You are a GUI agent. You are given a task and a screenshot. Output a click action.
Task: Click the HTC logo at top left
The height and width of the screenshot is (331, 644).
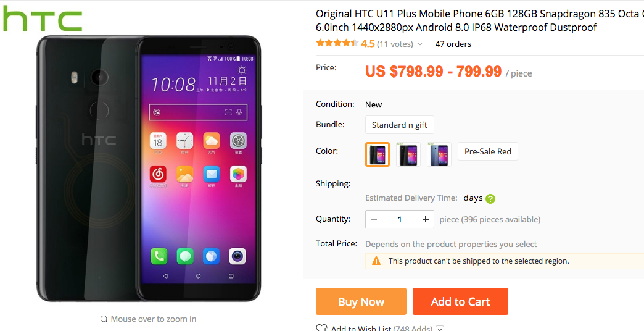click(x=42, y=19)
